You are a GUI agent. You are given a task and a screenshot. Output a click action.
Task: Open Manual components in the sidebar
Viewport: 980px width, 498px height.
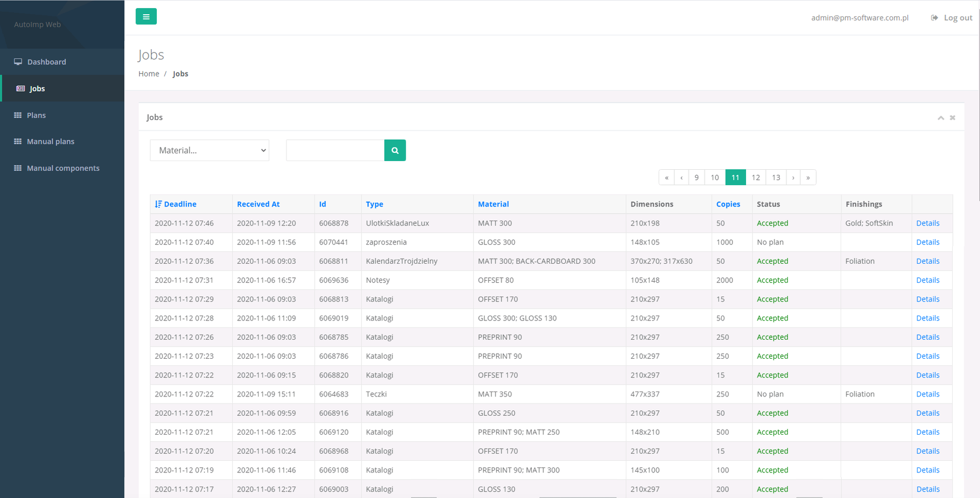point(63,168)
